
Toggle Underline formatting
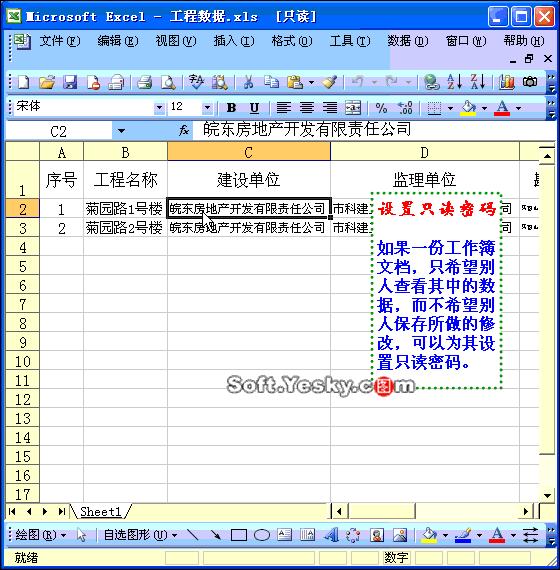point(255,108)
